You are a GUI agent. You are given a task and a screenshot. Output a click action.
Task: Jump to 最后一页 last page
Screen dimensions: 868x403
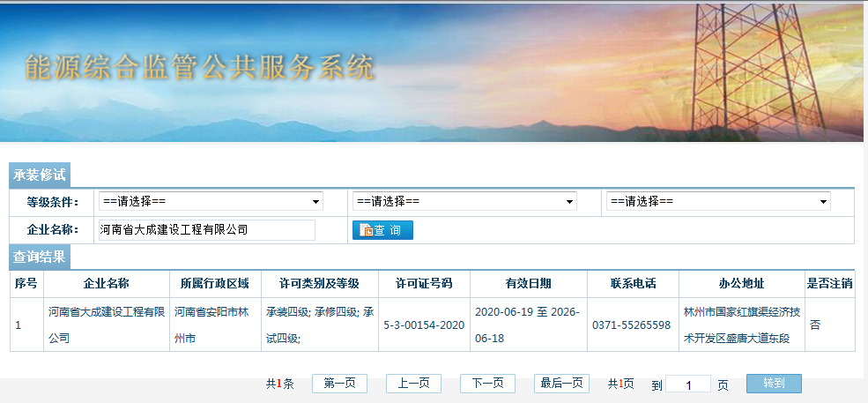(561, 384)
